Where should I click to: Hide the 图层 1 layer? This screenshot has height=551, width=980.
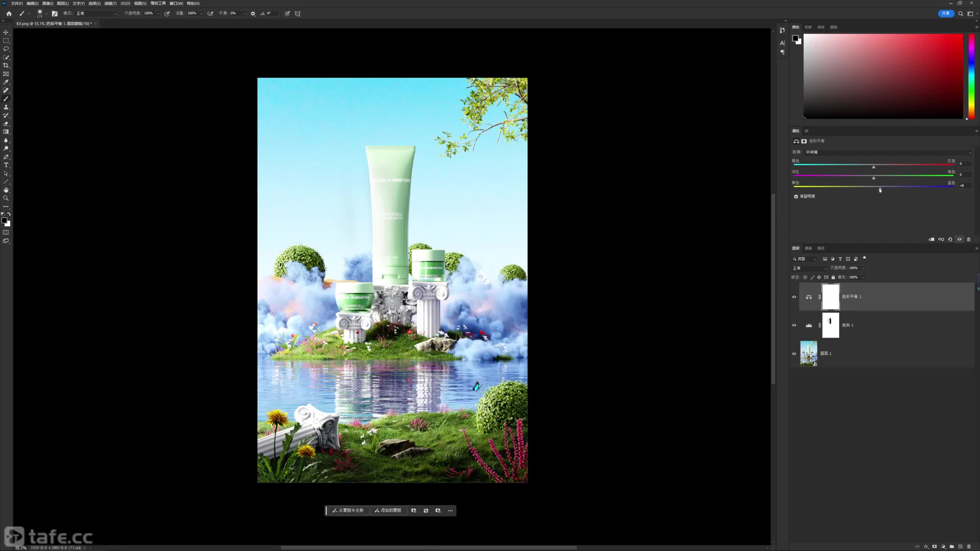point(794,354)
